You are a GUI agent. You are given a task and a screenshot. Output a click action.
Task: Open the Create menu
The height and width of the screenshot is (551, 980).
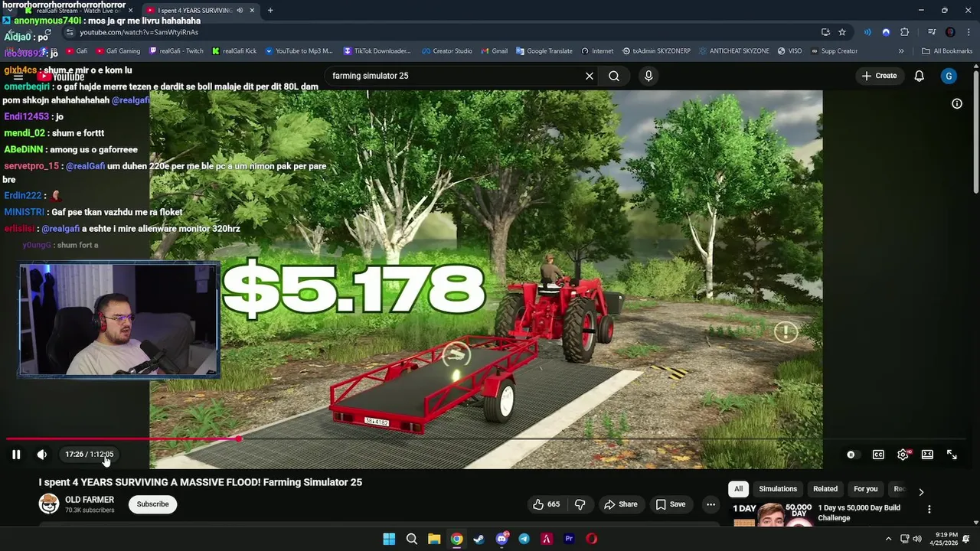pyautogui.click(x=879, y=76)
